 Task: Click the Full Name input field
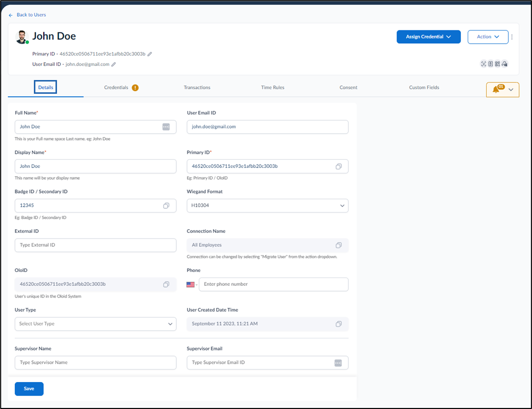click(95, 127)
